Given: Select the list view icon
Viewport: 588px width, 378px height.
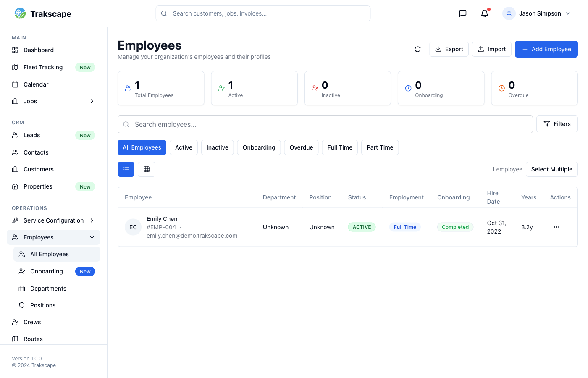Looking at the screenshot, I should [126, 169].
